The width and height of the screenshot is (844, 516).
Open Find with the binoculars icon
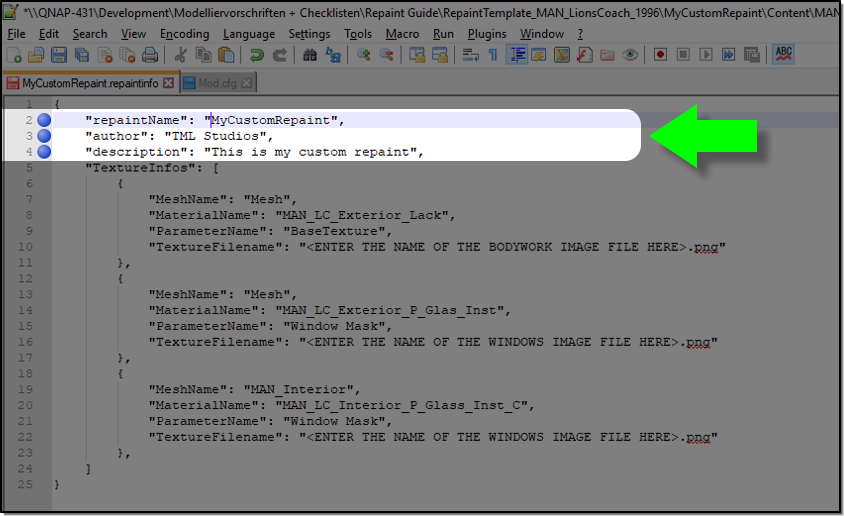tap(311, 55)
